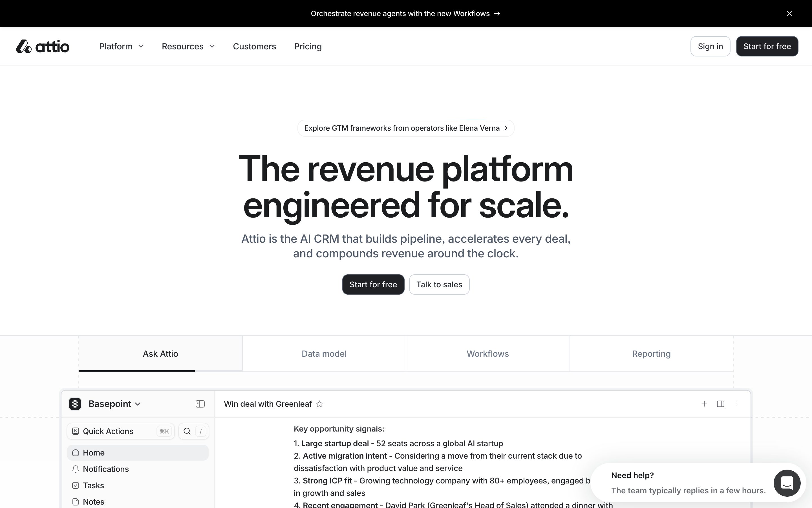Click the Quick Actions K icon
This screenshot has height=508, width=812.
tap(76, 431)
